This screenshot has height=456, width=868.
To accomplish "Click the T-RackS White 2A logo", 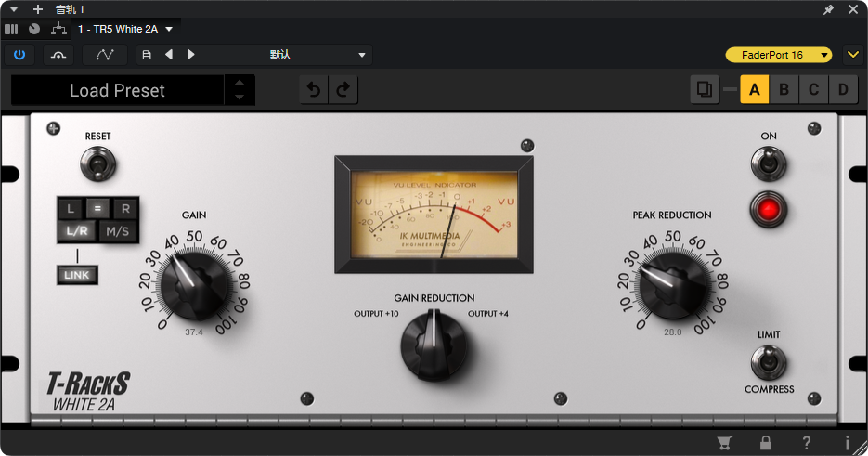I will pos(88,392).
